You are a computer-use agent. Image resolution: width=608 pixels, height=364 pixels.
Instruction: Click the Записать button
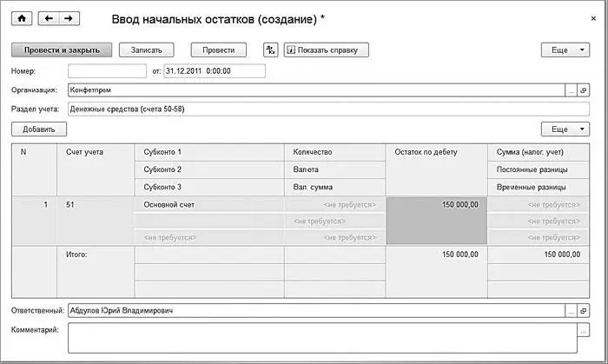[x=146, y=50]
